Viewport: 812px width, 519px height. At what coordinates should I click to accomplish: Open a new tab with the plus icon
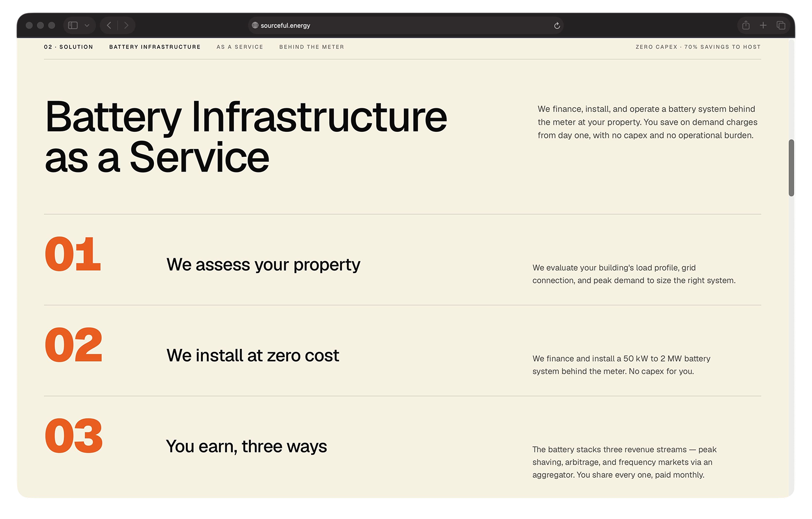pyautogui.click(x=763, y=25)
